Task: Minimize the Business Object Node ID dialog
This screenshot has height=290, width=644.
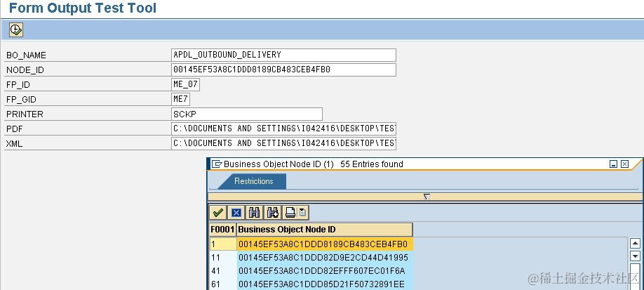Action: pos(614,164)
